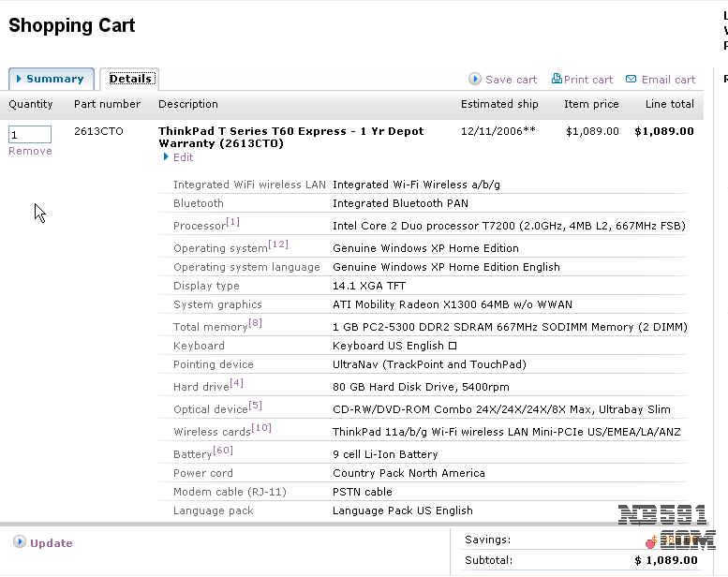This screenshot has height=577, width=728.
Task: Click the Print cart text link
Action: click(x=588, y=80)
